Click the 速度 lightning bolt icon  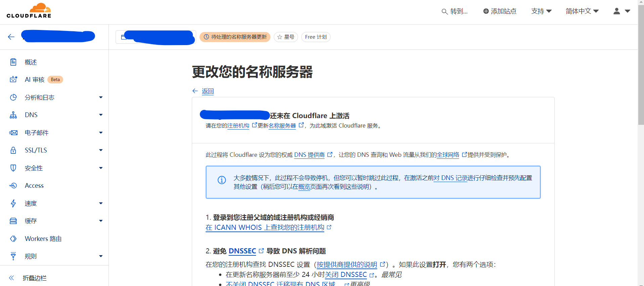point(13,203)
